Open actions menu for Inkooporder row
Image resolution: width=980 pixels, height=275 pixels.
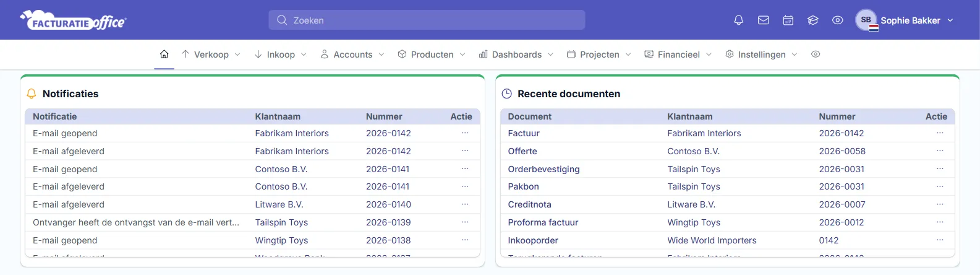click(940, 240)
